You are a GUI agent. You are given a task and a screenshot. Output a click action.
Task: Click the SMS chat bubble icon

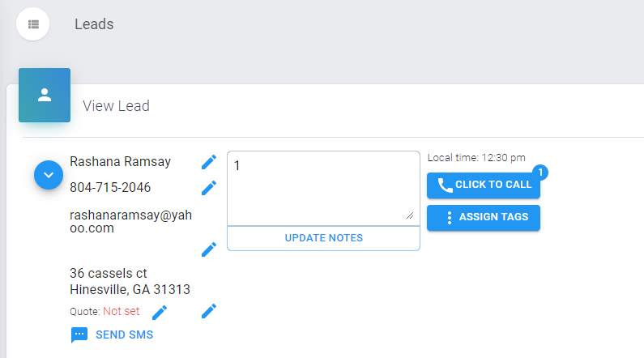[79, 335]
